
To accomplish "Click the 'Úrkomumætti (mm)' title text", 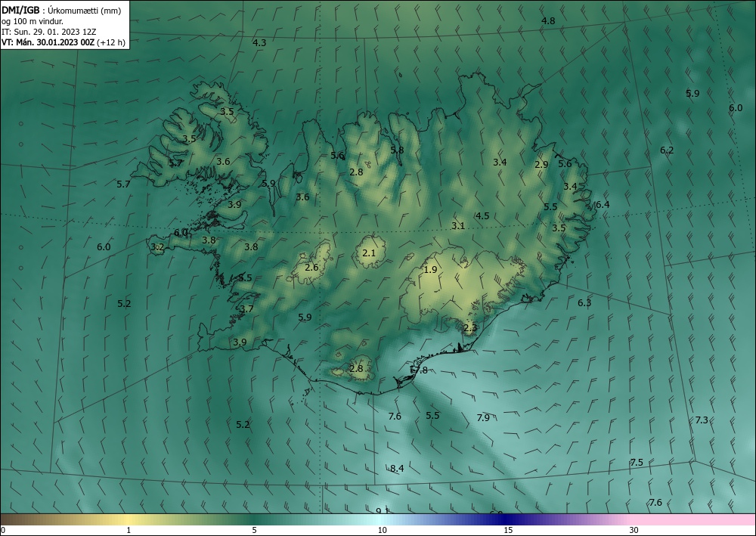I will click(85, 11).
